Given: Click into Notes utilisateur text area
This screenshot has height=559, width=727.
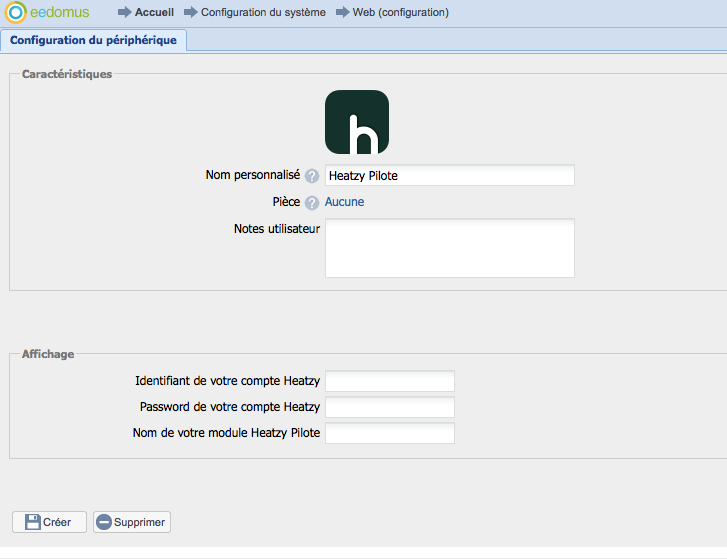Looking at the screenshot, I should tap(450, 248).
